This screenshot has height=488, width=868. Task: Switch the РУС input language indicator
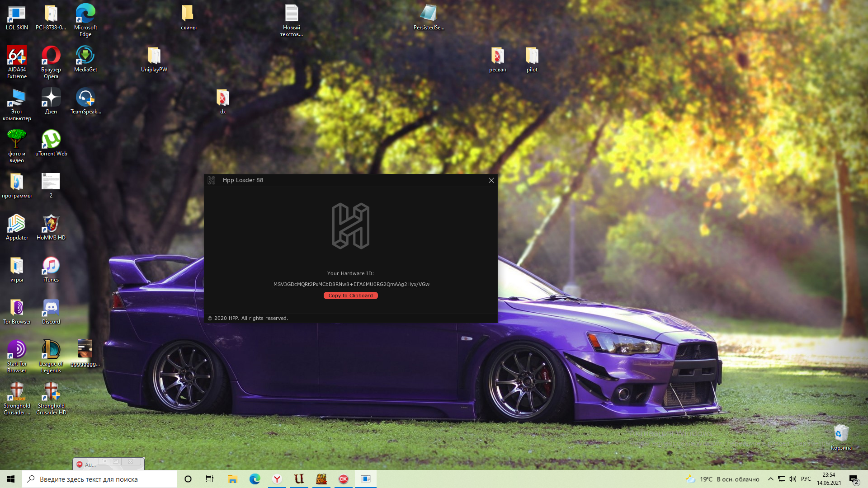click(x=806, y=479)
